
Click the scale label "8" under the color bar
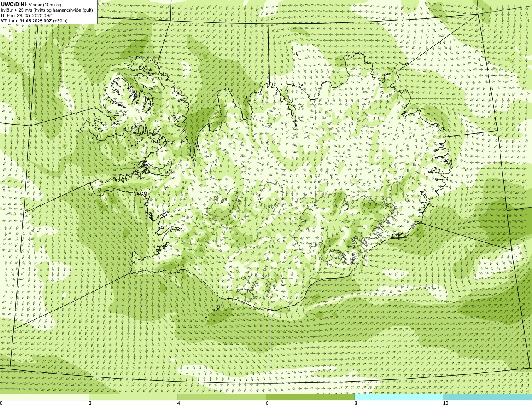[356, 403]
